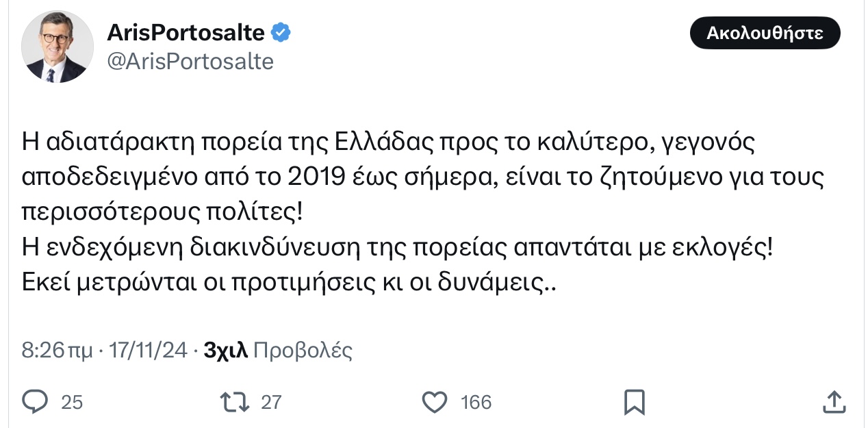The height and width of the screenshot is (428, 868).
Task: Click the Προβολές label
Action: tap(303, 351)
